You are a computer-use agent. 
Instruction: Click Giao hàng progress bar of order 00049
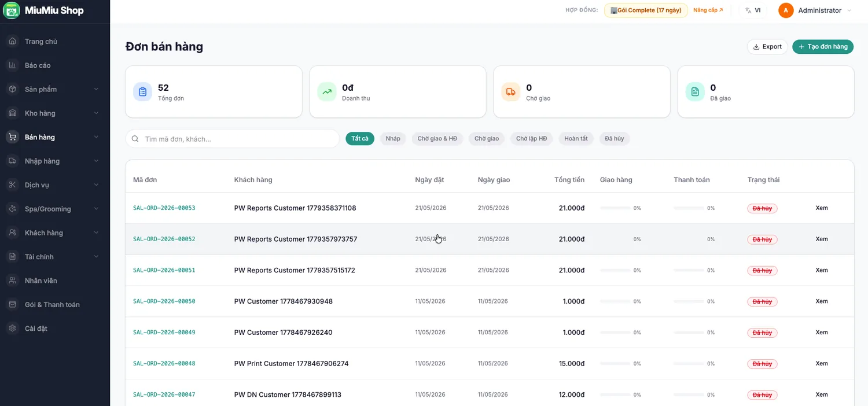pos(615,333)
